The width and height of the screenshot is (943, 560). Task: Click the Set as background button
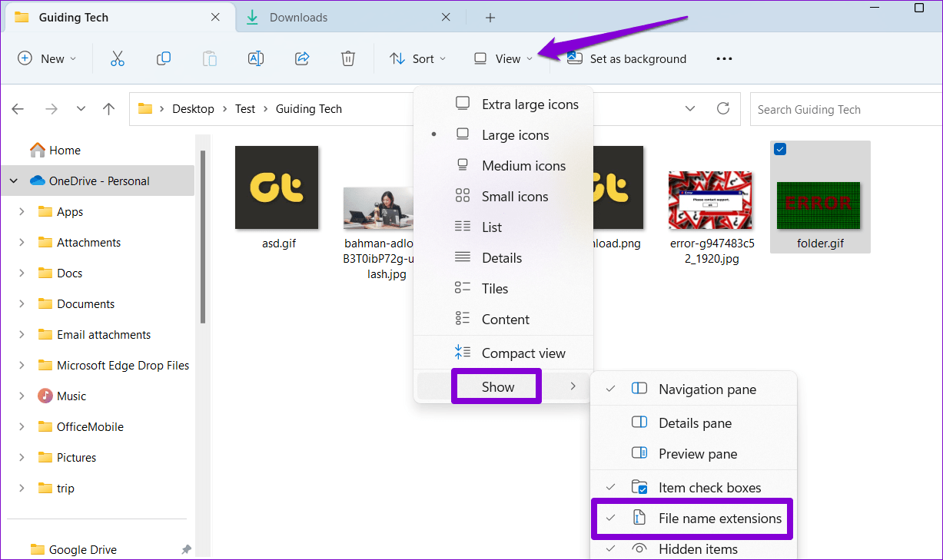[626, 58]
